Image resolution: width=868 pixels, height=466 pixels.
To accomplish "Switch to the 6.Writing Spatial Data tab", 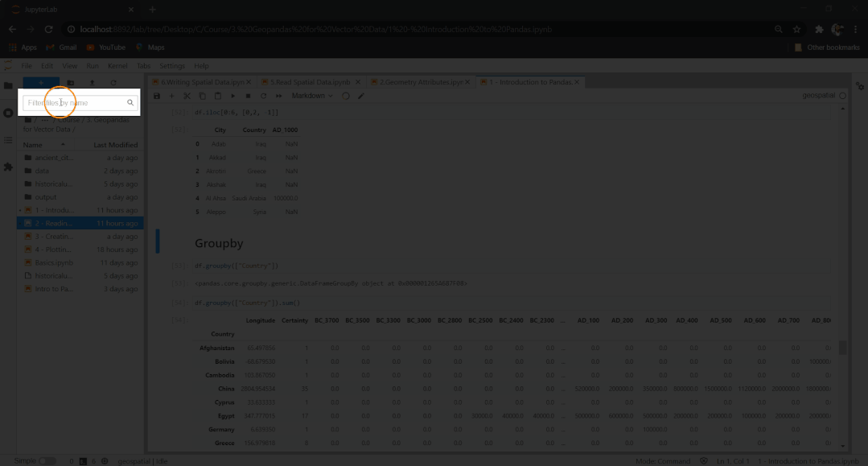I will 203,82.
